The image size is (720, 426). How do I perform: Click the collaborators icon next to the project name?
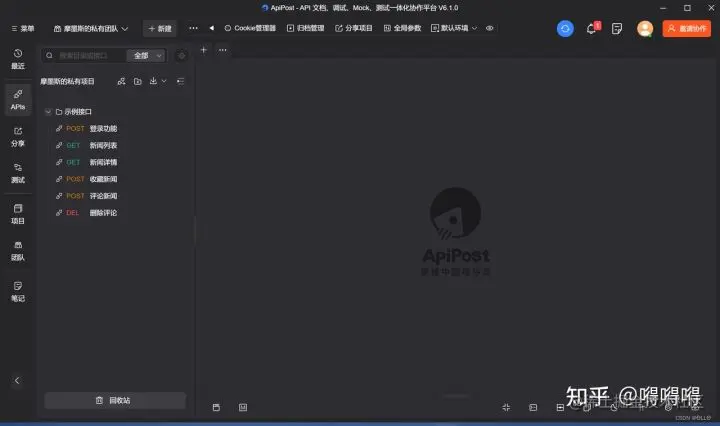(121, 81)
